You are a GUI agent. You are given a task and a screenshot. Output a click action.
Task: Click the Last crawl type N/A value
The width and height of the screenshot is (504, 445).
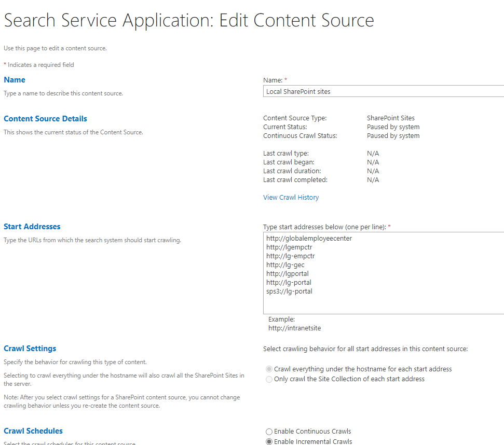pyautogui.click(x=373, y=153)
